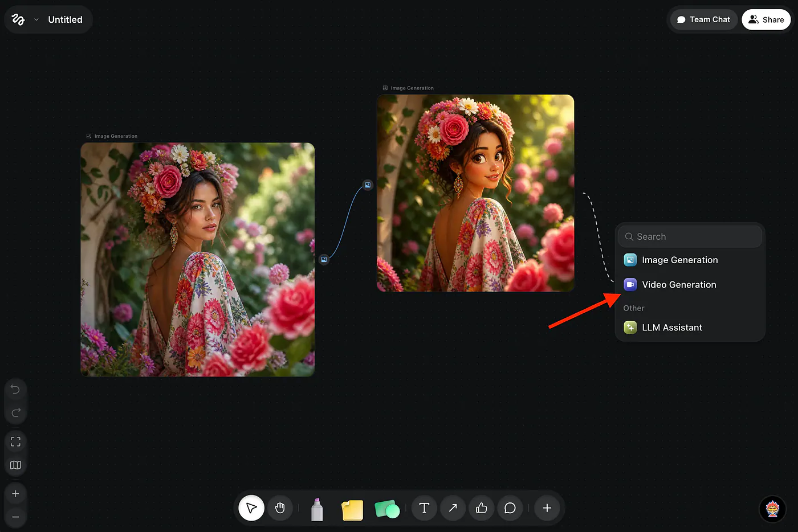Open the dropdown chevron beside the logo
This screenshot has height=532, width=798.
click(x=36, y=19)
